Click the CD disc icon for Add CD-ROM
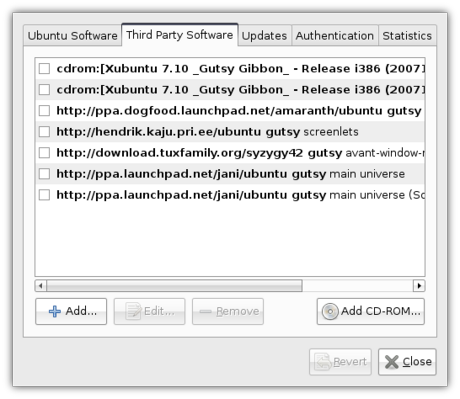 330,312
